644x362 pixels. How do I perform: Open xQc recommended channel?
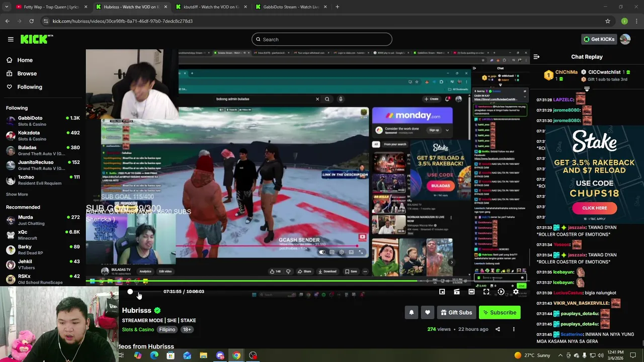[x=43, y=235]
